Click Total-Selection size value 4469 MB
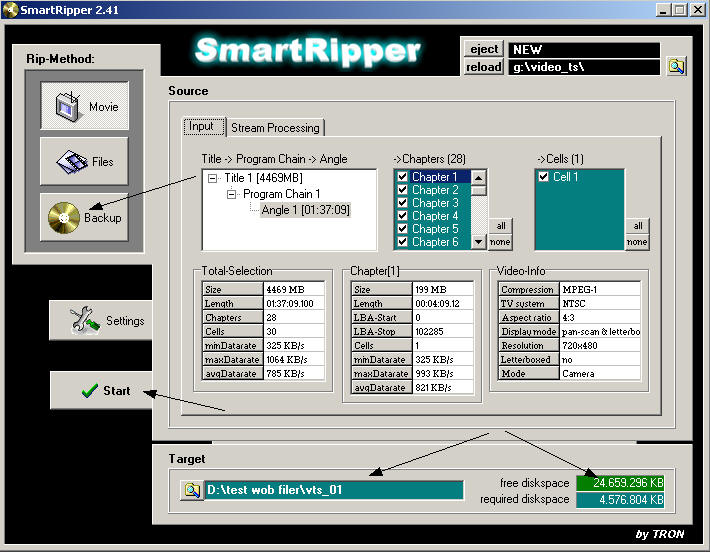This screenshot has width=710, height=552. coord(294,289)
